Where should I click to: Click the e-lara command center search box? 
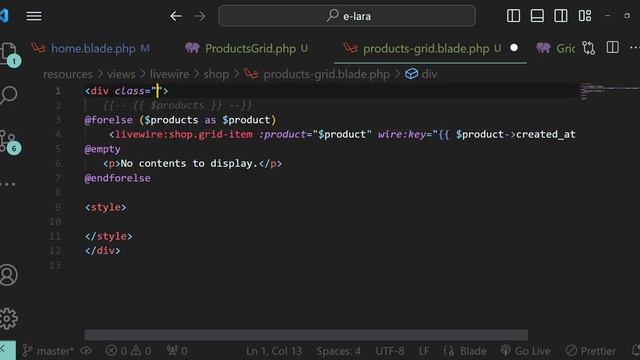[347, 16]
